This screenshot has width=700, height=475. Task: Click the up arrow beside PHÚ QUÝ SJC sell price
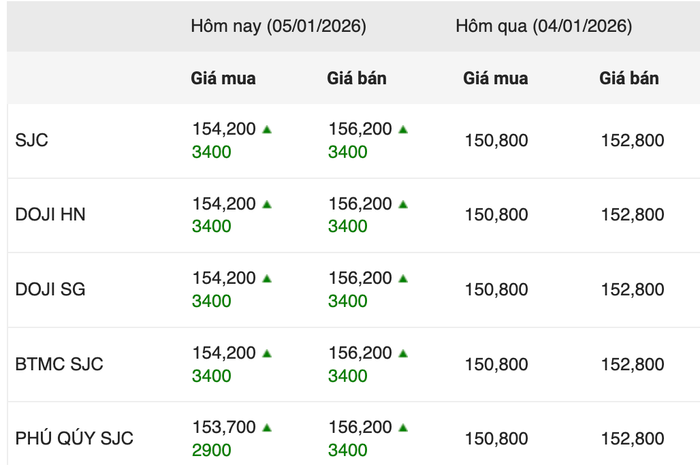[x=403, y=428]
